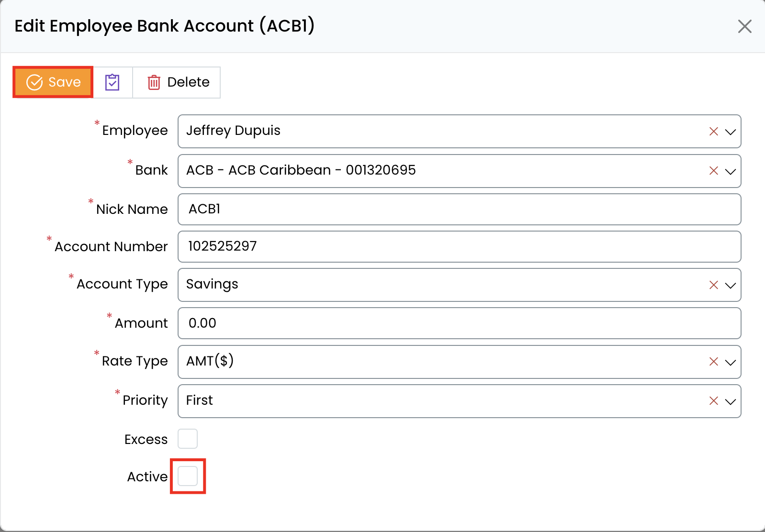765x532 pixels.
Task: Click into the Account Number field
Action: coord(459,246)
